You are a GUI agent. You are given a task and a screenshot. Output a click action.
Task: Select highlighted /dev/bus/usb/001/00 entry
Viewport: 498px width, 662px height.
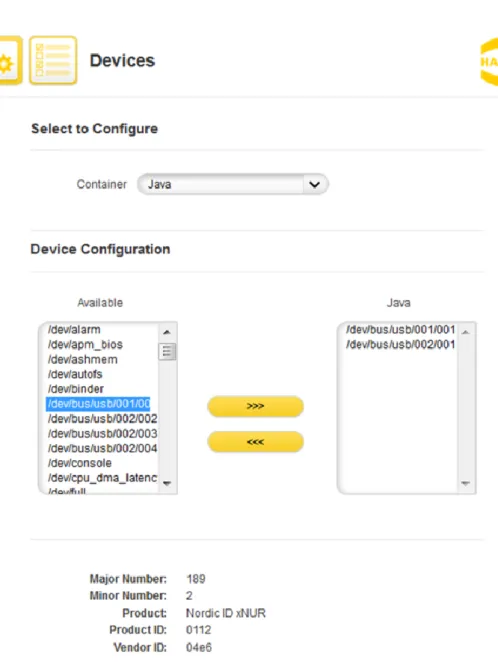click(98, 404)
